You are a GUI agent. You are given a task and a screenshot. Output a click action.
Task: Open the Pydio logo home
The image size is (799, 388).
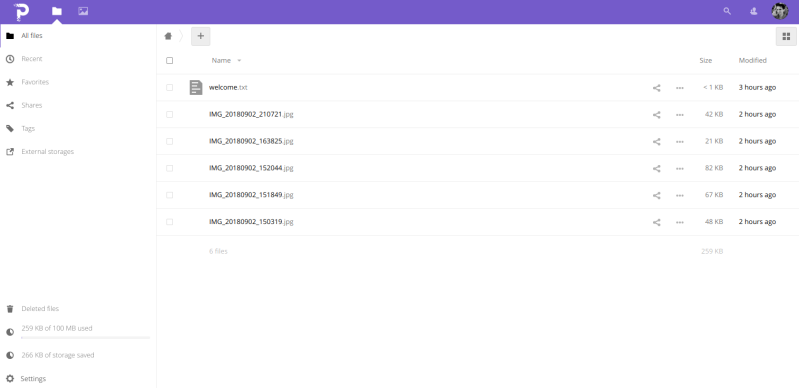pyautogui.click(x=21, y=11)
